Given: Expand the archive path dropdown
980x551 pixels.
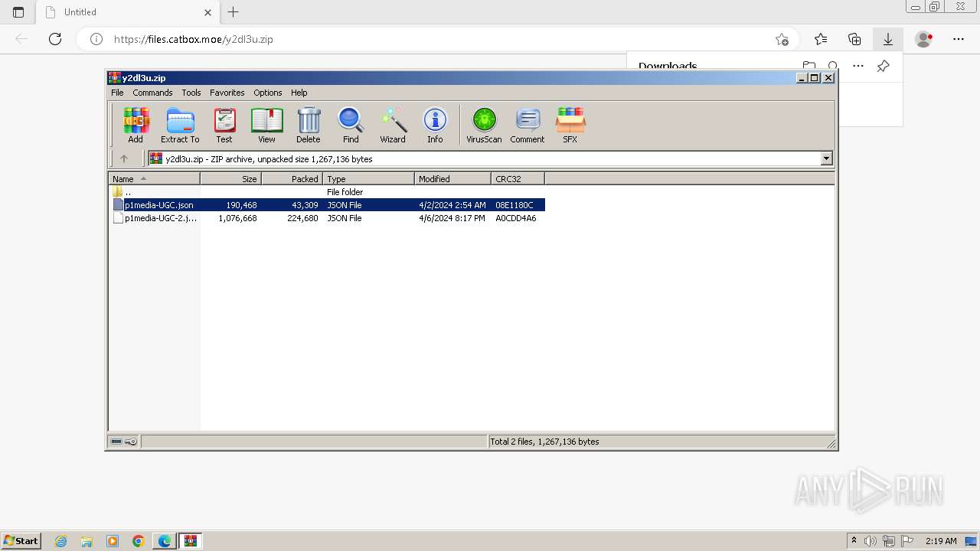Looking at the screenshot, I should point(826,158).
